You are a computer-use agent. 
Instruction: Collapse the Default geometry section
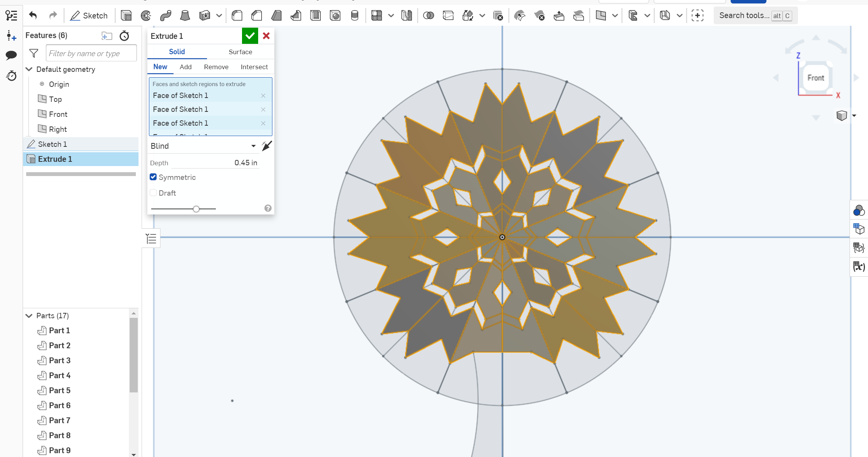coord(29,69)
